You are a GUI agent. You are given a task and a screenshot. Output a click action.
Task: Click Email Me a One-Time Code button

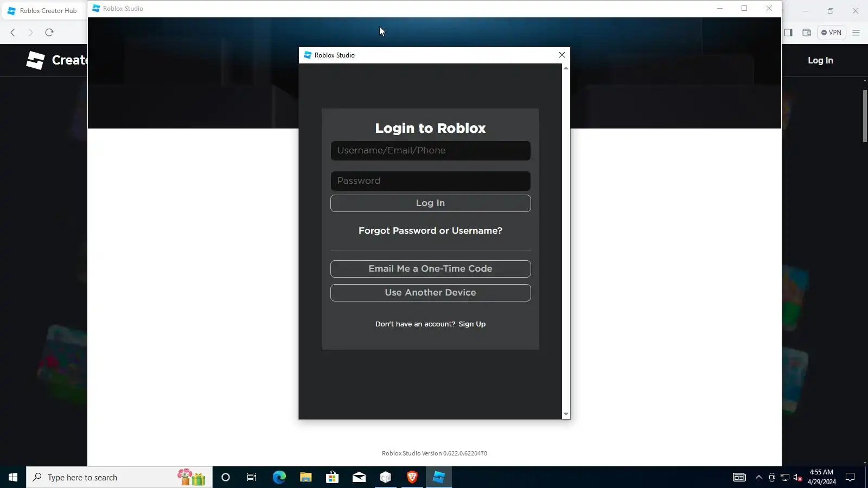[x=430, y=269]
